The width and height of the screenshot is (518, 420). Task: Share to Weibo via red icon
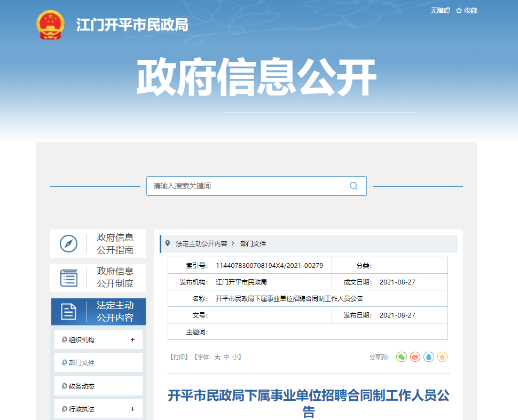click(415, 356)
